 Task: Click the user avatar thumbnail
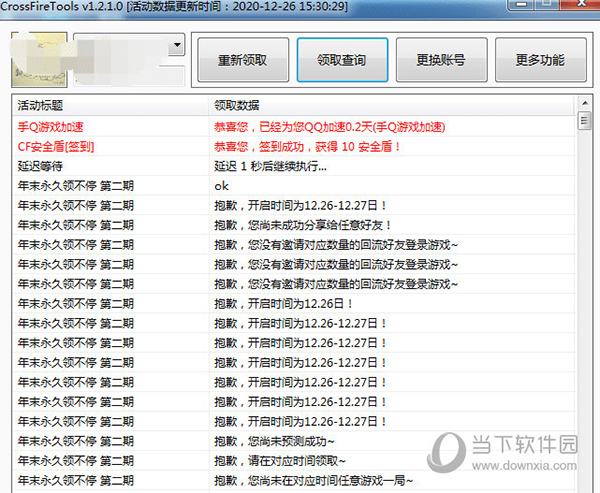(x=39, y=60)
